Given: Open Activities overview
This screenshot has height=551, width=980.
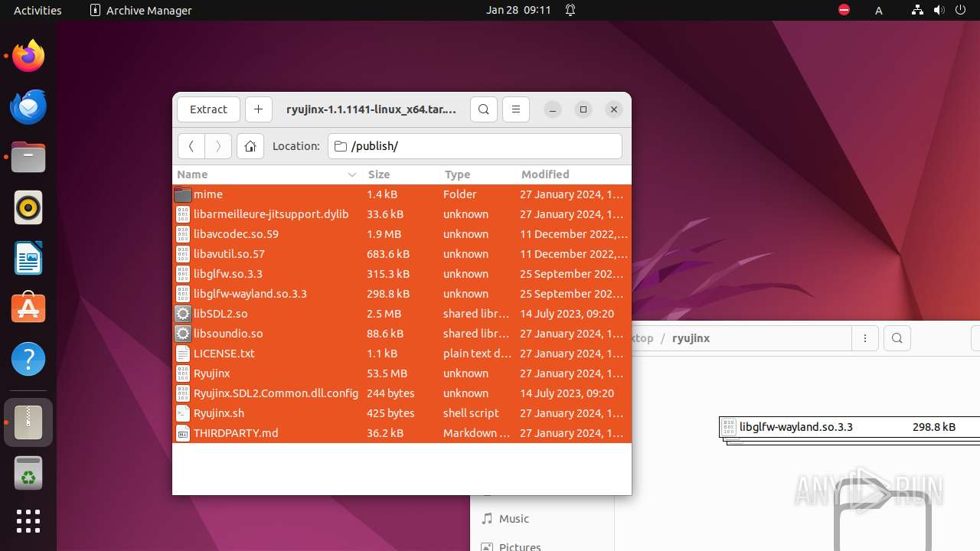Looking at the screenshot, I should 38,10.
